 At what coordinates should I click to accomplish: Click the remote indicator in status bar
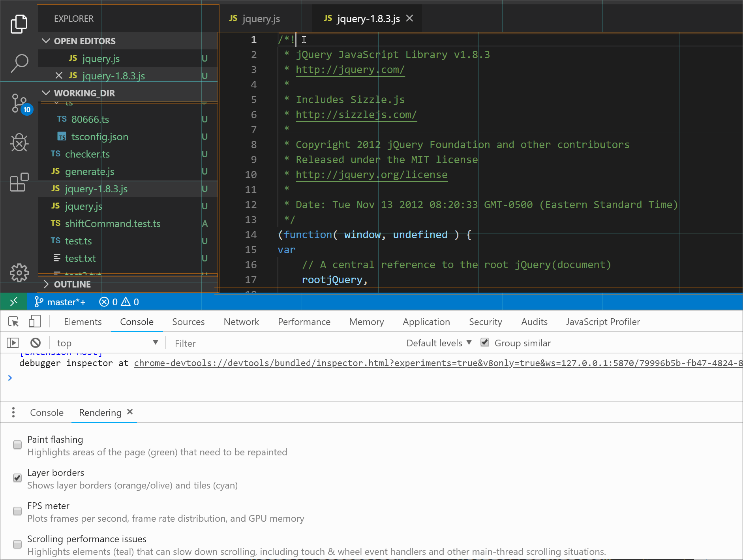[14, 302]
